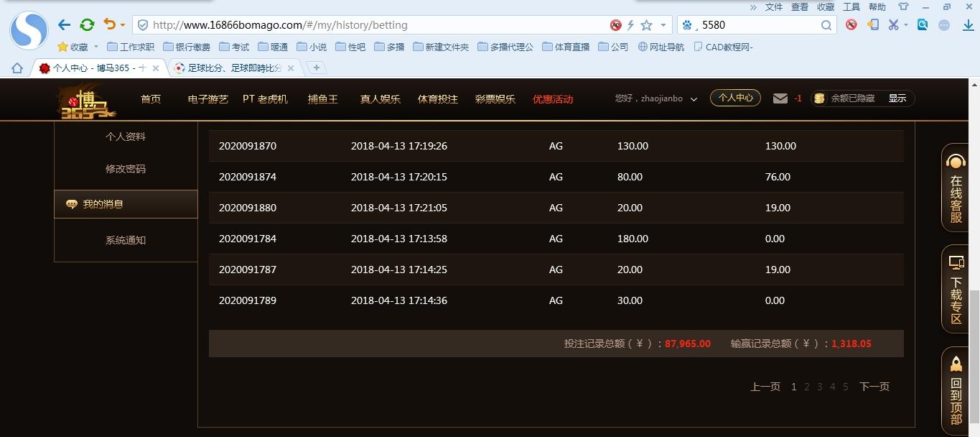Image resolution: width=980 pixels, height=437 pixels.
Task: Open online customer service headset widget
Action: tap(956, 188)
